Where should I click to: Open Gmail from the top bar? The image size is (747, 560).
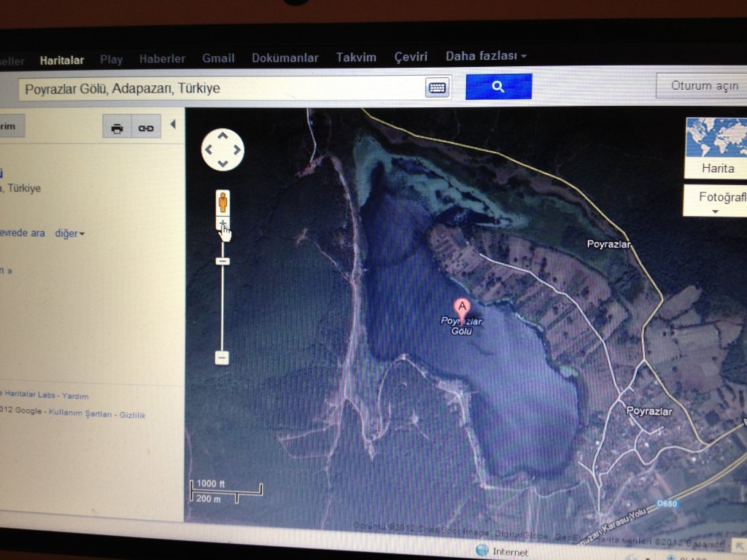pos(218,58)
